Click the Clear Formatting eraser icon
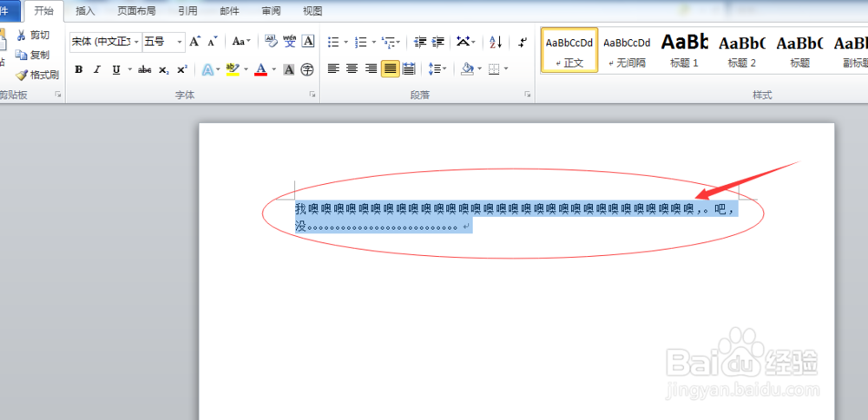This screenshot has height=420, width=868. [x=271, y=41]
